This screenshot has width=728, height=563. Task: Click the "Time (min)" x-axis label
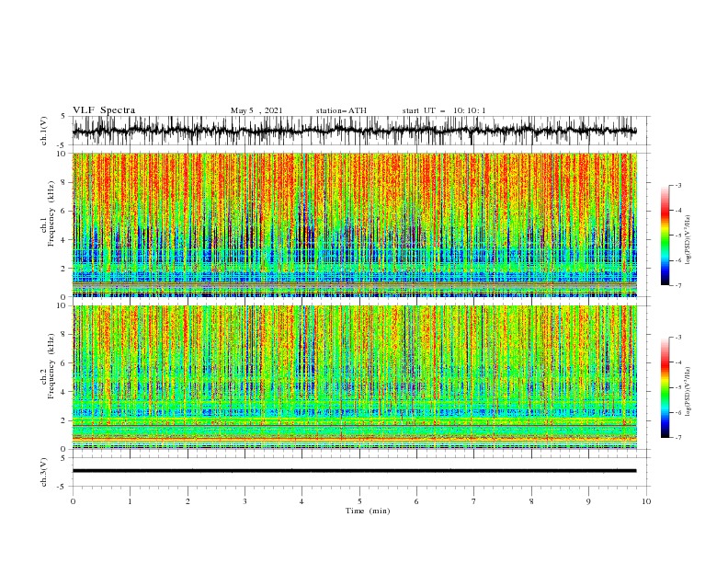click(x=368, y=511)
